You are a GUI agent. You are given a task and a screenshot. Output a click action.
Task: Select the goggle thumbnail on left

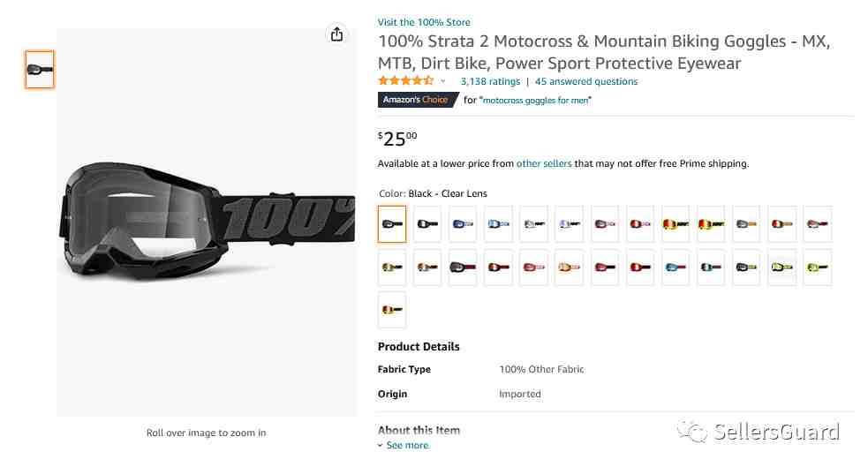click(40, 69)
